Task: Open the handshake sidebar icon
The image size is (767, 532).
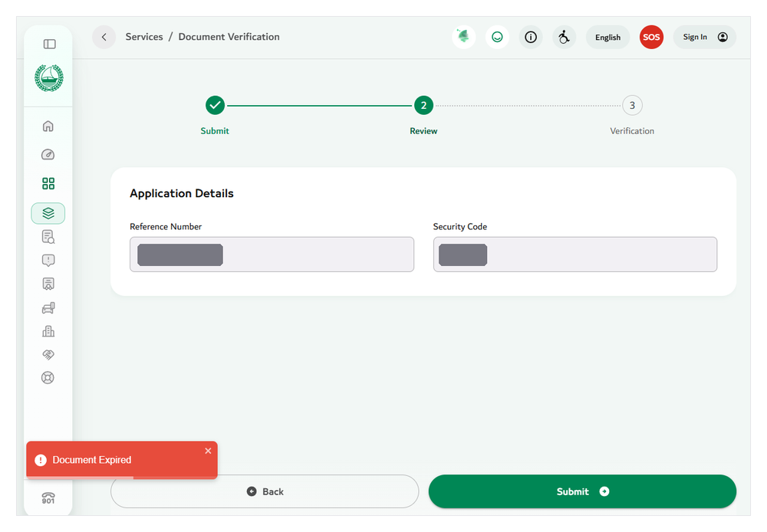Action: 48,354
